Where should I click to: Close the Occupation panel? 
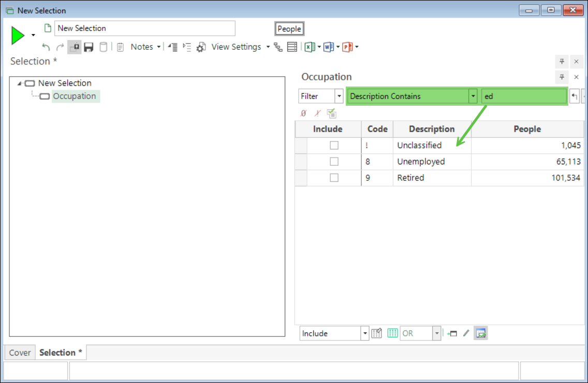point(577,77)
